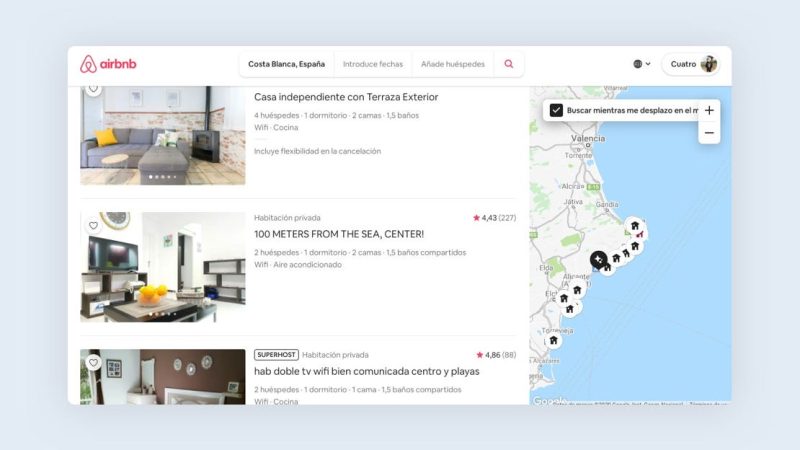Click Habitación privada above 100 METERS listing
Image resolution: width=800 pixels, height=450 pixels.
(287, 218)
